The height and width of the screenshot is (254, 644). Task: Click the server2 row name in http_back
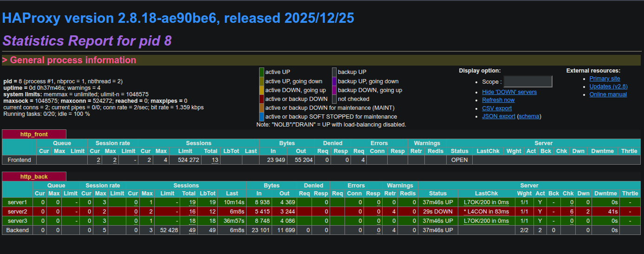click(x=17, y=212)
